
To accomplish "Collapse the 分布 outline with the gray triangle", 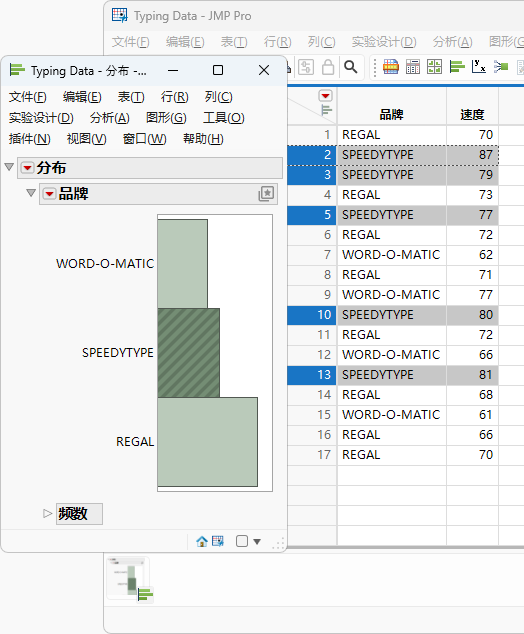I will tap(9, 167).
